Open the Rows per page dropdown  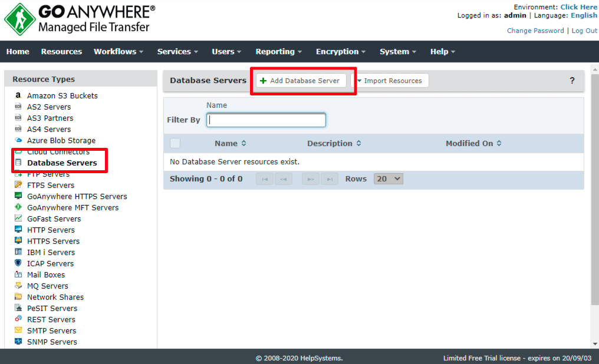(x=388, y=179)
